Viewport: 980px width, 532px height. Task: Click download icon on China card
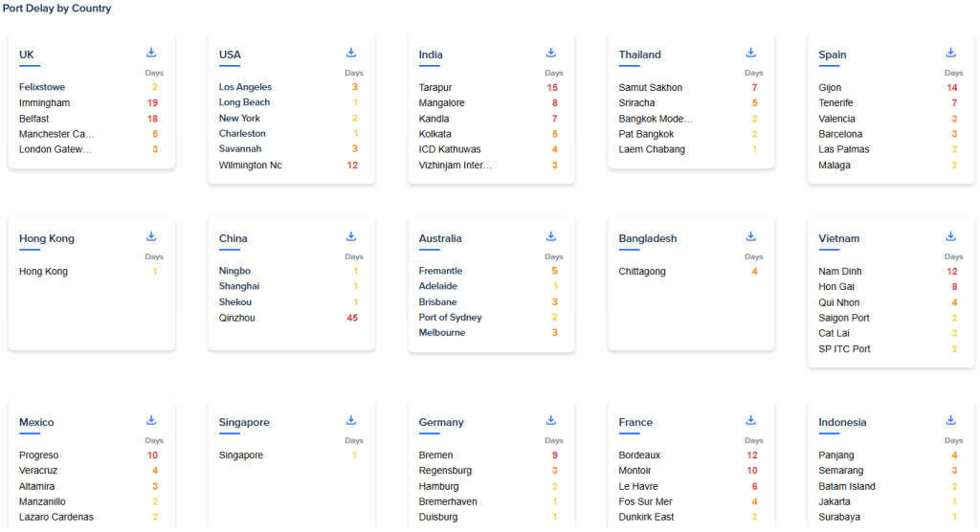coord(351,236)
